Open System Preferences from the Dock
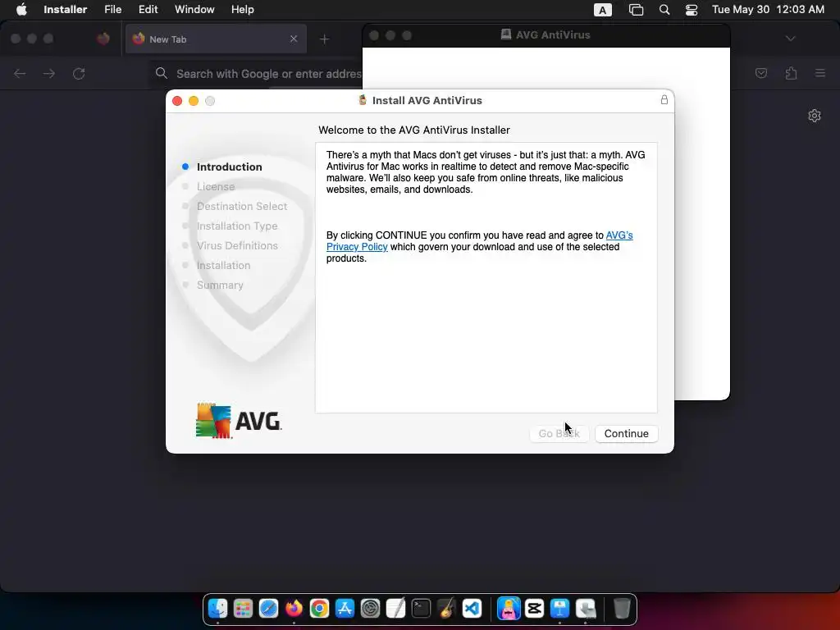The width and height of the screenshot is (840, 630). point(370,609)
